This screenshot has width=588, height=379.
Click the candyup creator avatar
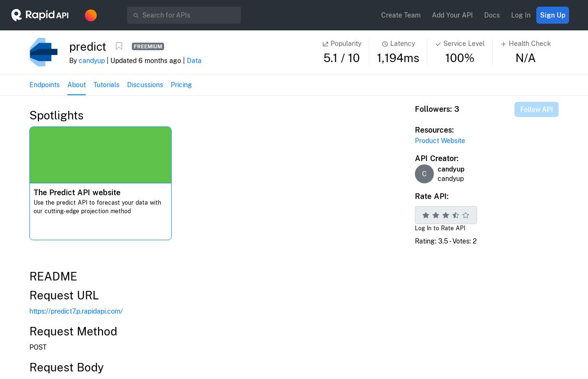[424, 174]
